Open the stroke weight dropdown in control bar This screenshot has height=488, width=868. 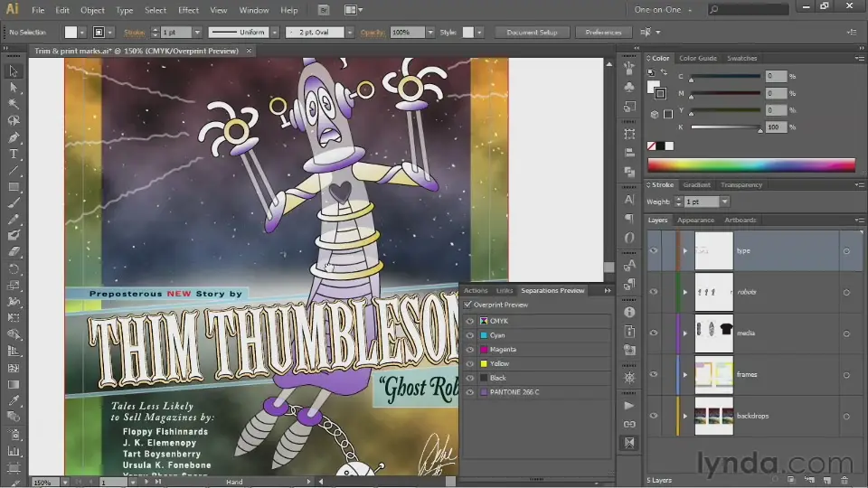pyautogui.click(x=197, y=33)
